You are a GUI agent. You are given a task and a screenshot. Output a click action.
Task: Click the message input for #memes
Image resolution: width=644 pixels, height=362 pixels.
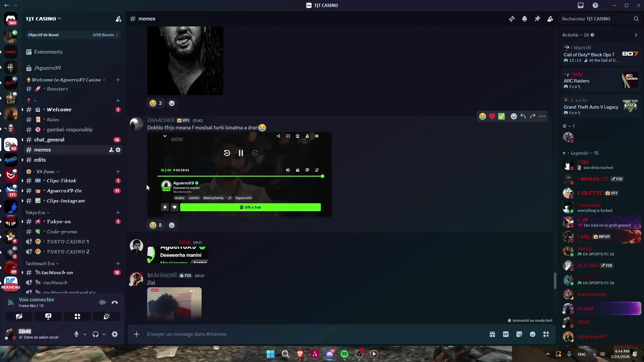(x=312, y=334)
